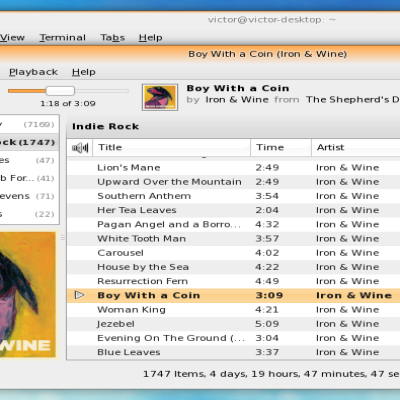This screenshot has width=400, height=400.
Task: Select the source entry with 71 items
Action: (29, 196)
